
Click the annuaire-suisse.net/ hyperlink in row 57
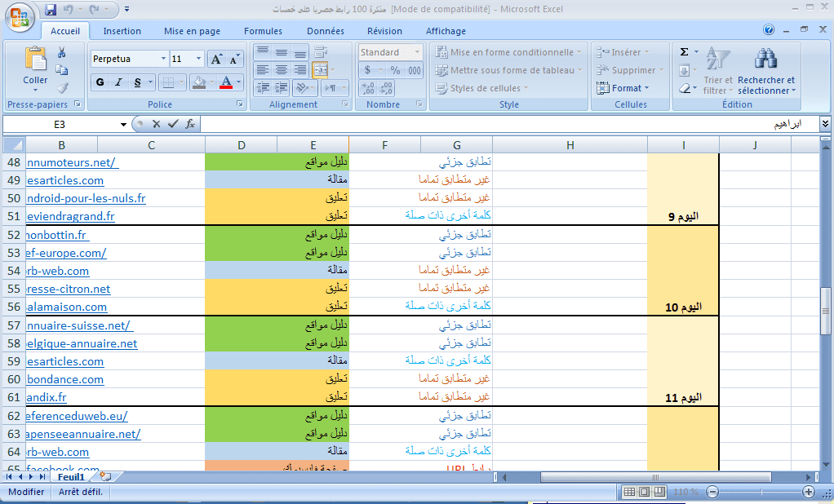[80, 325]
